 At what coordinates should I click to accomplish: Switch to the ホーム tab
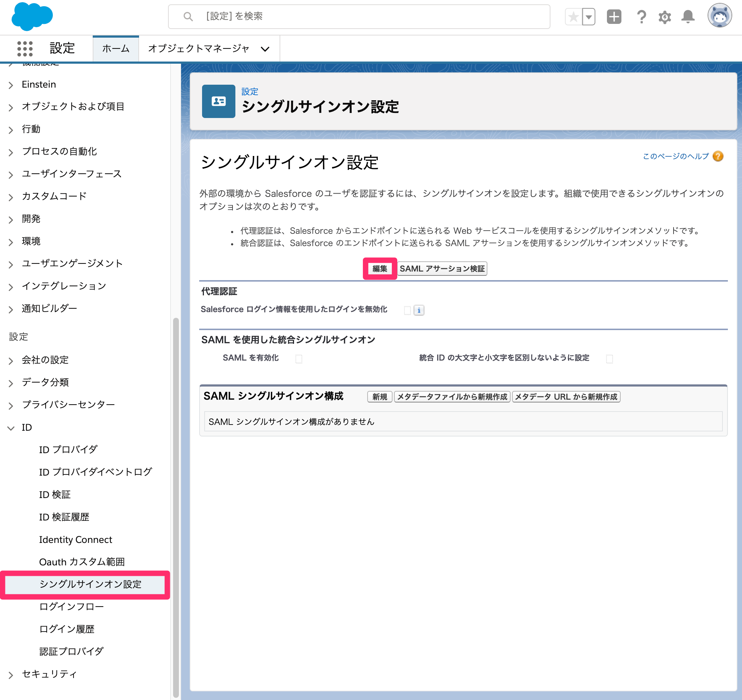tap(116, 49)
